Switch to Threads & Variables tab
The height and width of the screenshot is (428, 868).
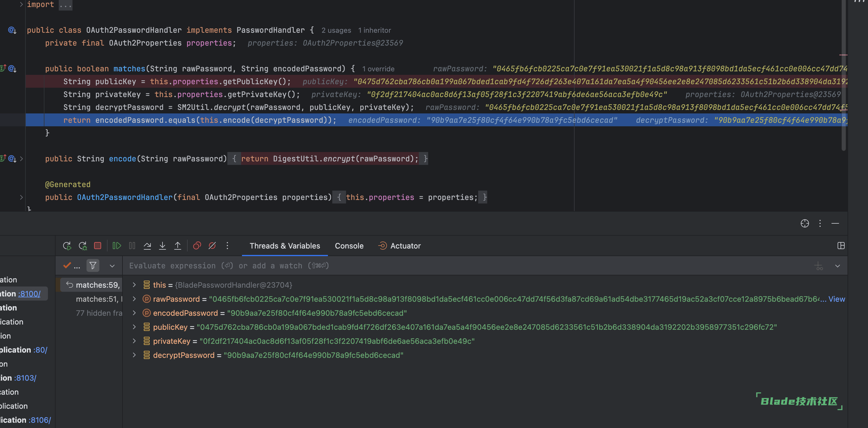285,246
